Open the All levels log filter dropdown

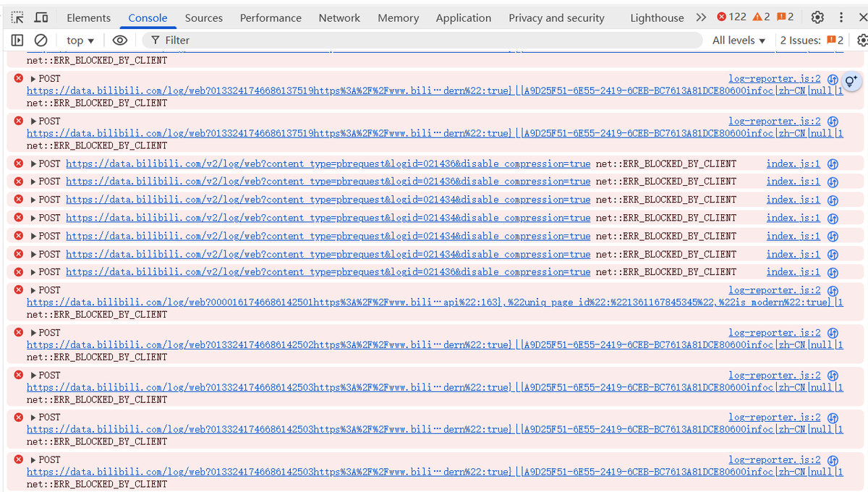click(x=739, y=41)
